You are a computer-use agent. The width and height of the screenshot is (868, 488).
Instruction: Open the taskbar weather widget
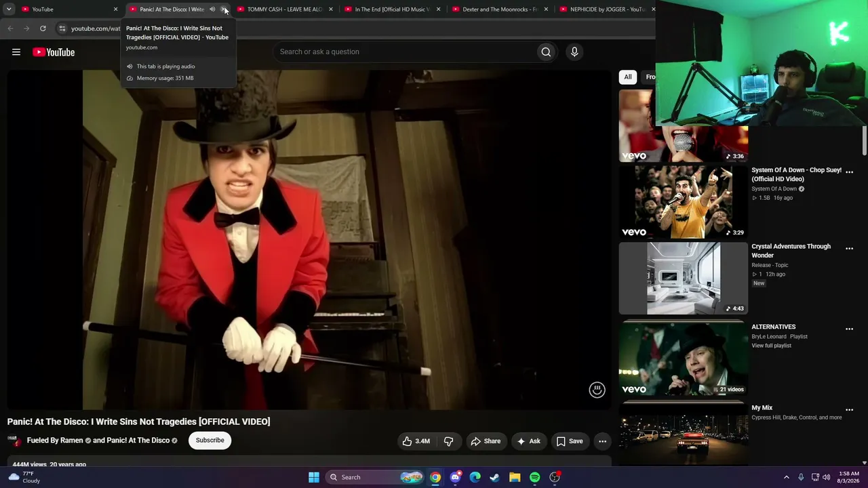click(x=24, y=477)
